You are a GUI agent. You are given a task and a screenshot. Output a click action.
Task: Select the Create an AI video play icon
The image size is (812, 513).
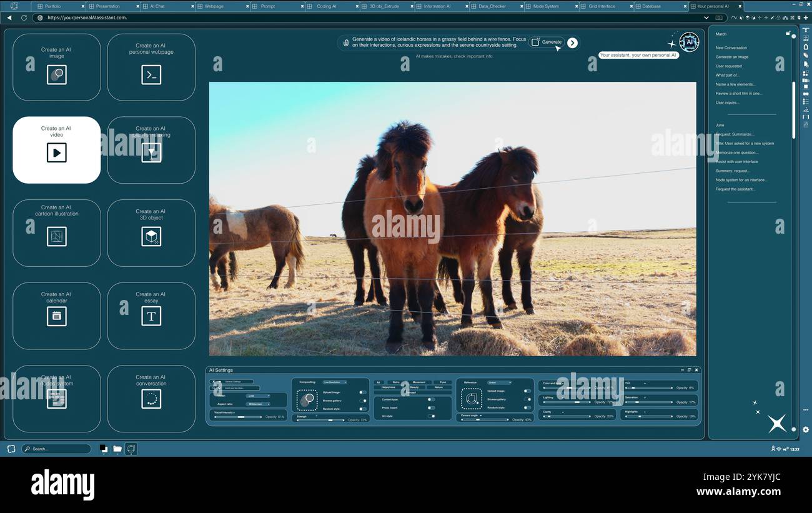[x=56, y=152]
